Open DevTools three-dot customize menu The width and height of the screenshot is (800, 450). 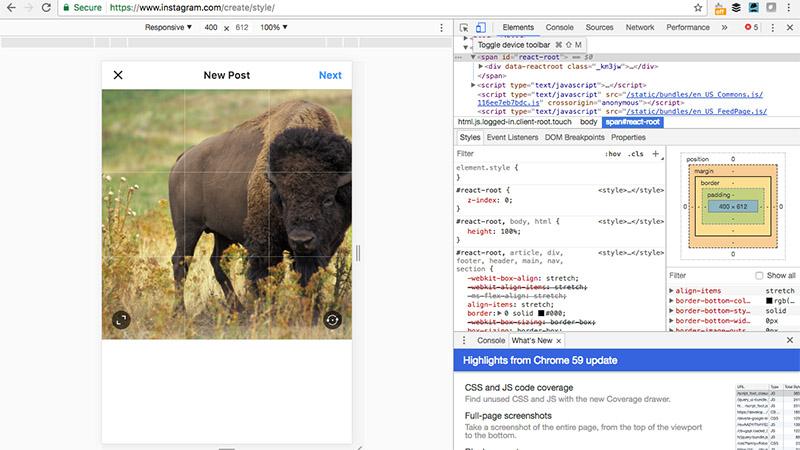click(x=772, y=28)
